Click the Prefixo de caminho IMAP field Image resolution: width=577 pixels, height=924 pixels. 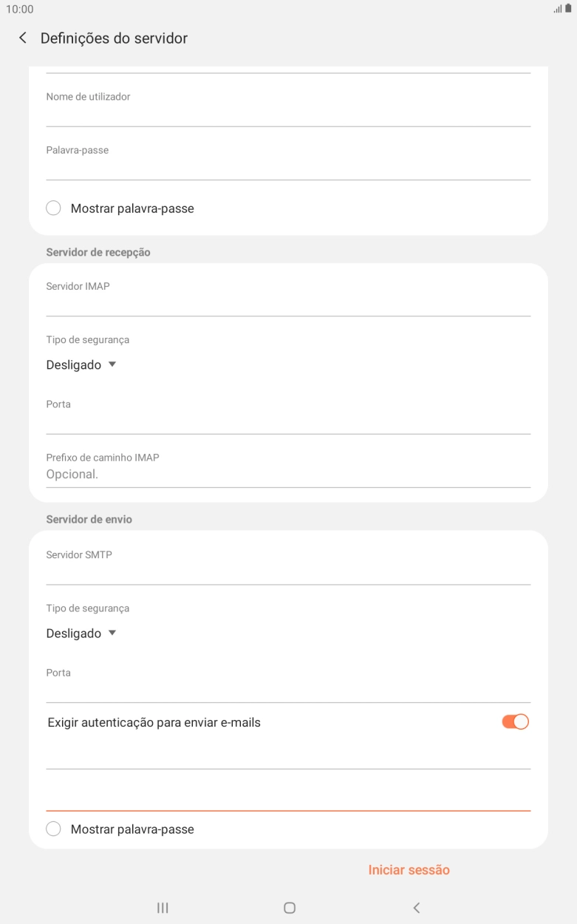pos(288,473)
